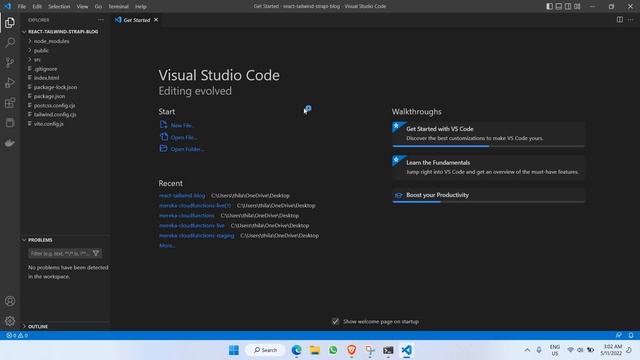640x360 pixels.
Task: Open File Explorer from the taskbar
Action: coord(315,350)
